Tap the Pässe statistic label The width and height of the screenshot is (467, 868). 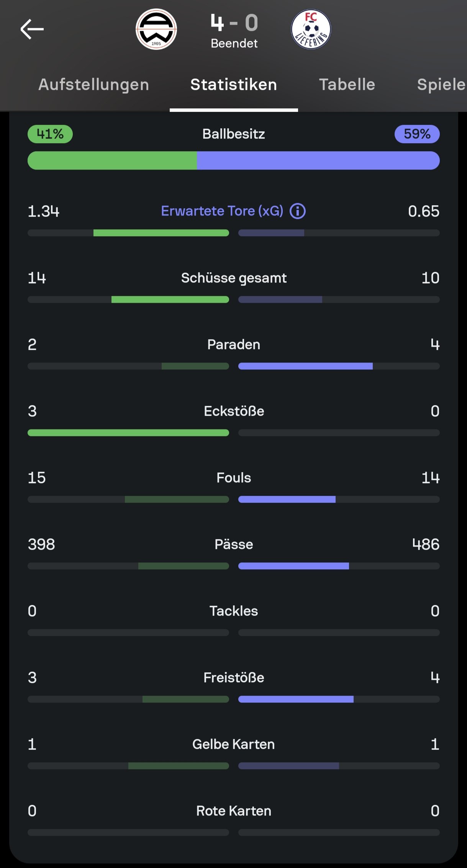[234, 544]
